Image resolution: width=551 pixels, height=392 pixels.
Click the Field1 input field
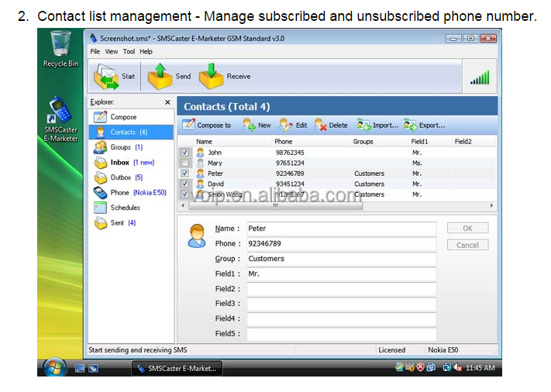click(341, 273)
